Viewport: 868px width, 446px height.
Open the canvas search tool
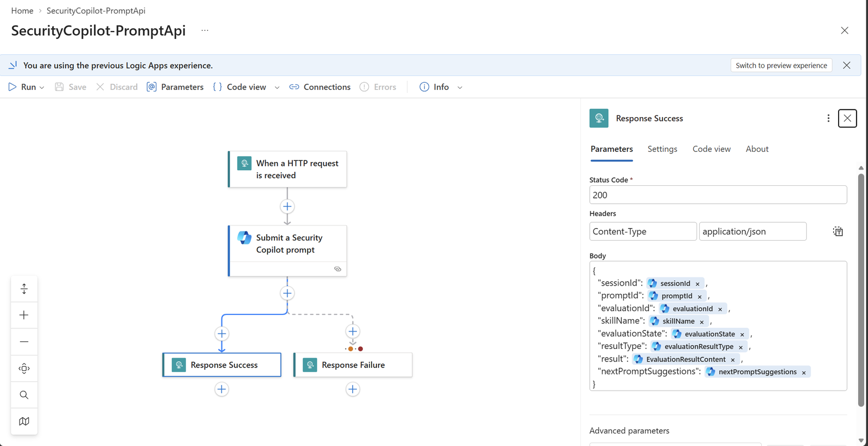pos(24,395)
